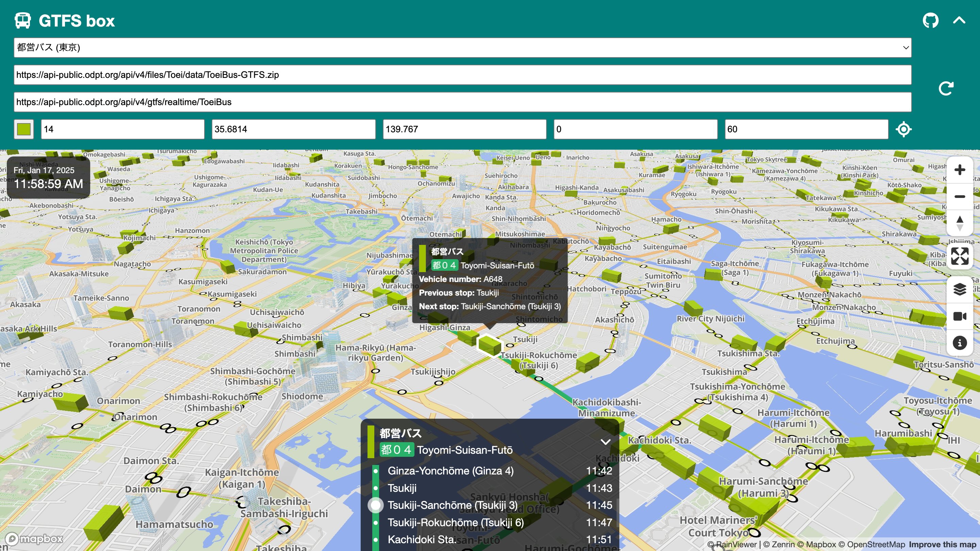The width and height of the screenshot is (980, 551).
Task: Open the GitHub repository icon
Action: coord(931,20)
